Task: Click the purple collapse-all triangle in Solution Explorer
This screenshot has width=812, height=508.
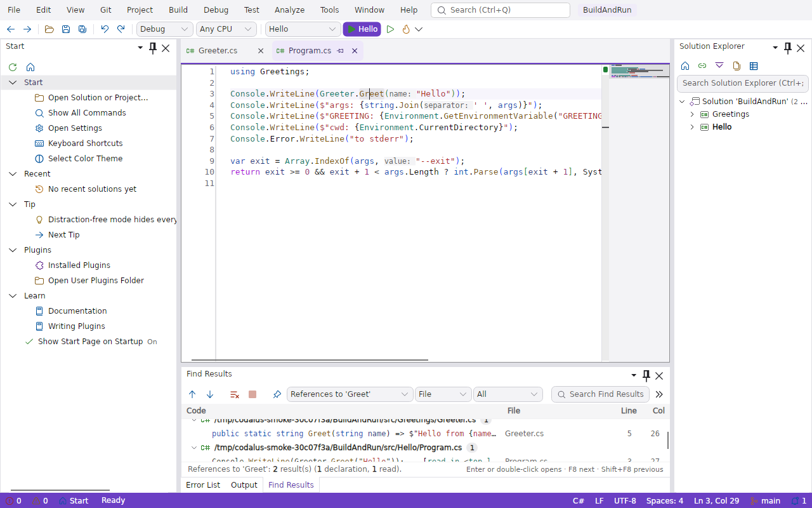Action: [719, 65]
